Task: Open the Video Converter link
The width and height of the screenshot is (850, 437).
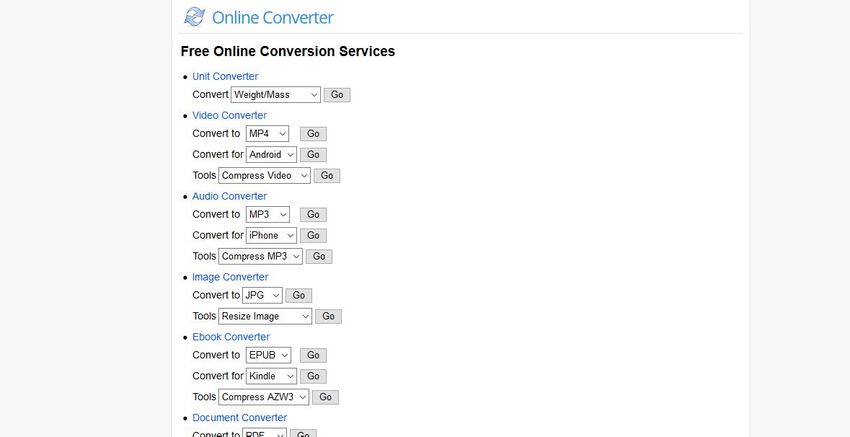Action: pyautogui.click(x=229, y=115)
